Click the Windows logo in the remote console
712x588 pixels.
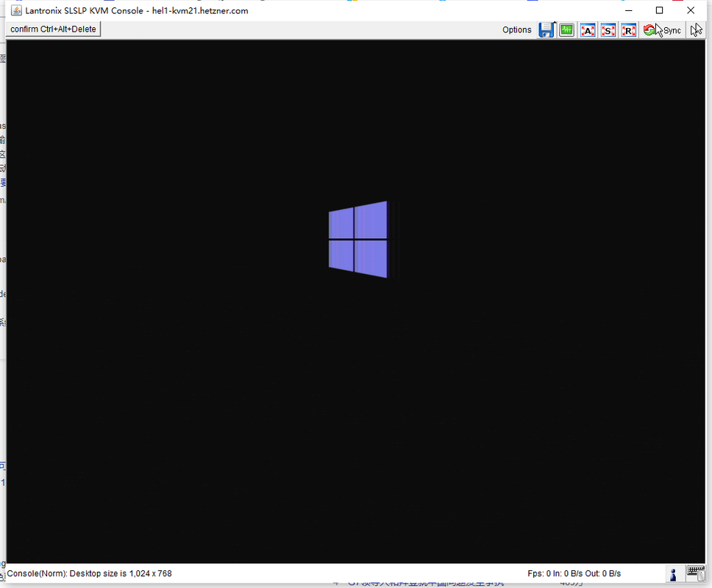(x=358, y=240)
